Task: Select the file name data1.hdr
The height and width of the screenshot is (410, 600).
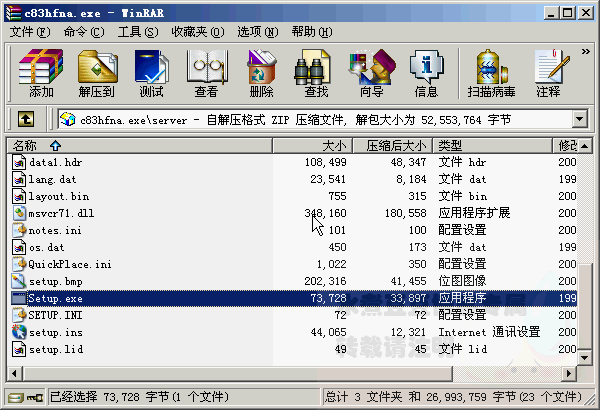Action: (x=55, y=162)
